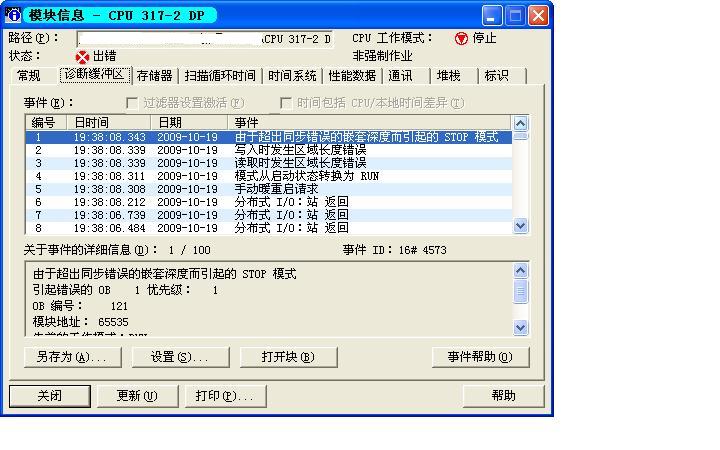Viewport: 720px width, 450px height.
Task: Open the 扫描循环时间 tab
Action: click(x=220, y=76)
